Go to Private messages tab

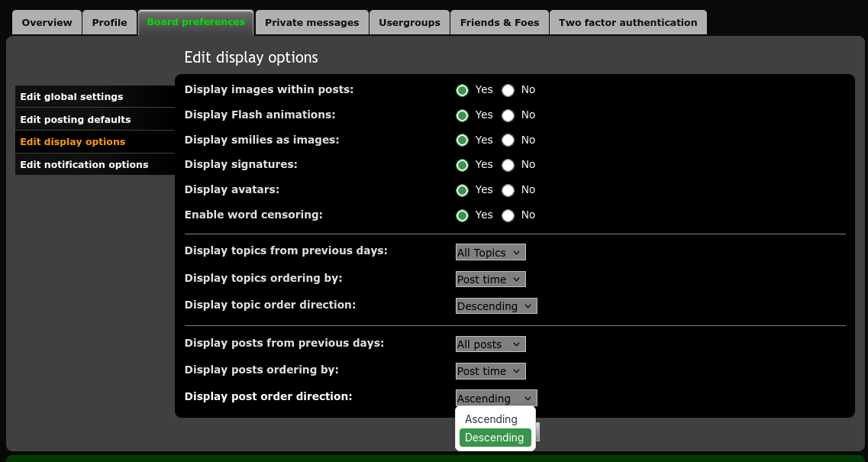tap(311, 23)
